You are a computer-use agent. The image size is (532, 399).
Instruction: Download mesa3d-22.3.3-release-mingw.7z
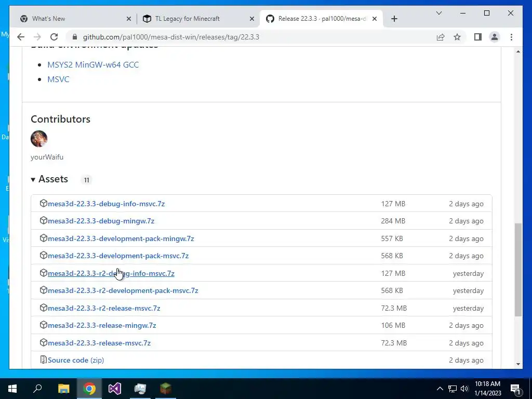pos(102,325)
